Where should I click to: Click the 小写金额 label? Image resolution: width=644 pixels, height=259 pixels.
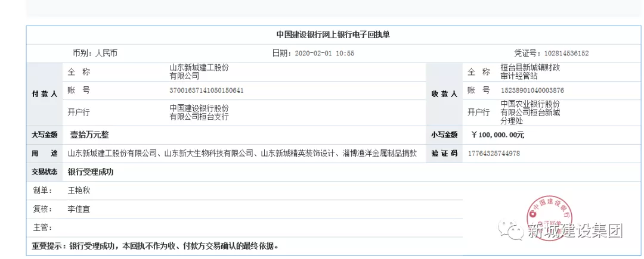(444, 135)
